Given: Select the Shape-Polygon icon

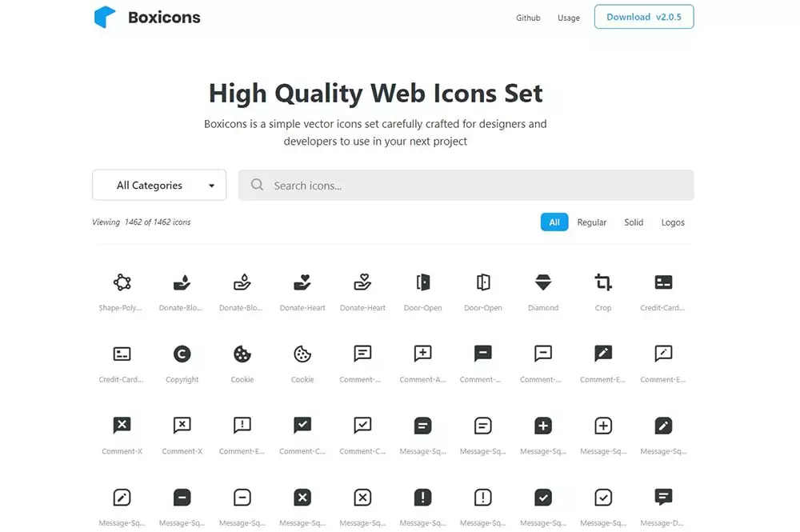Looking at the screenshot, I should click(122, 282).
